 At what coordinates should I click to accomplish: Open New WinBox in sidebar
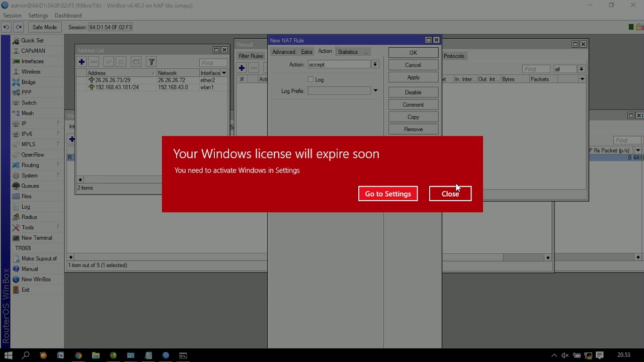click(x=36, y=280)
